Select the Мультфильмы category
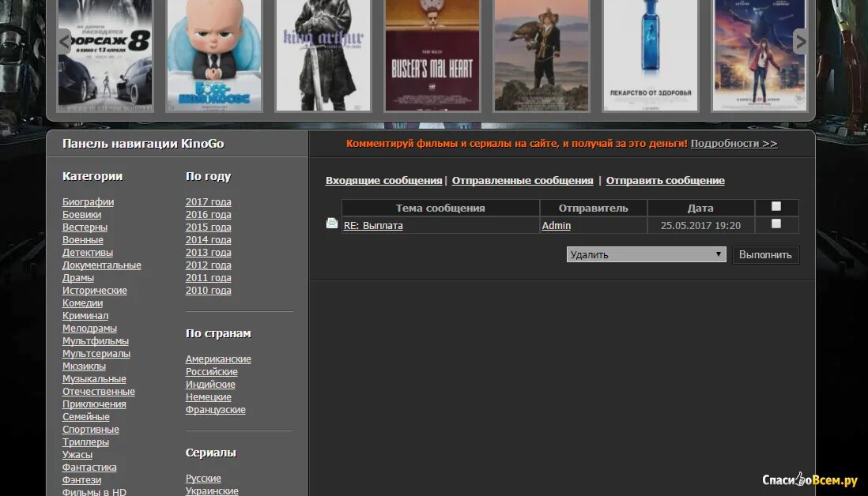Screen dimensions: 868x496 [x=95, y=341]
